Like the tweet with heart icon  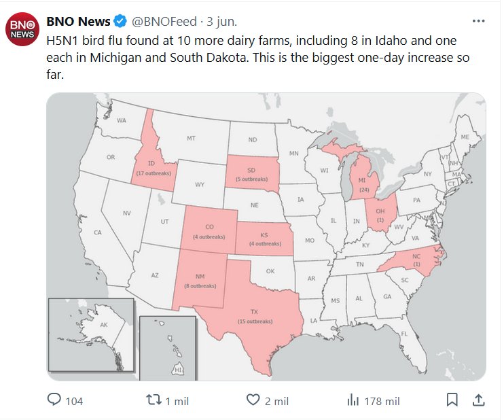pyautogui.click(x=253, y=400)
